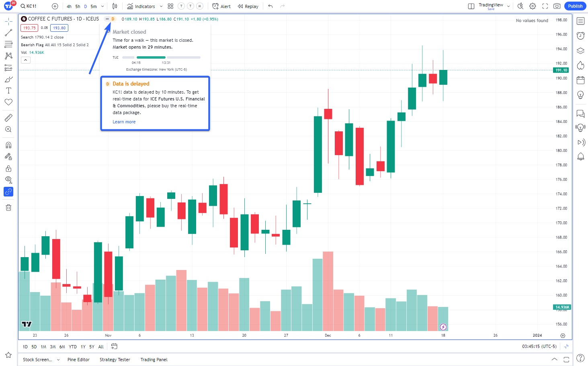The image size is (588, 366).
Task: Open the alerts clock icon in right sidebar
Action: pos(580,36)
